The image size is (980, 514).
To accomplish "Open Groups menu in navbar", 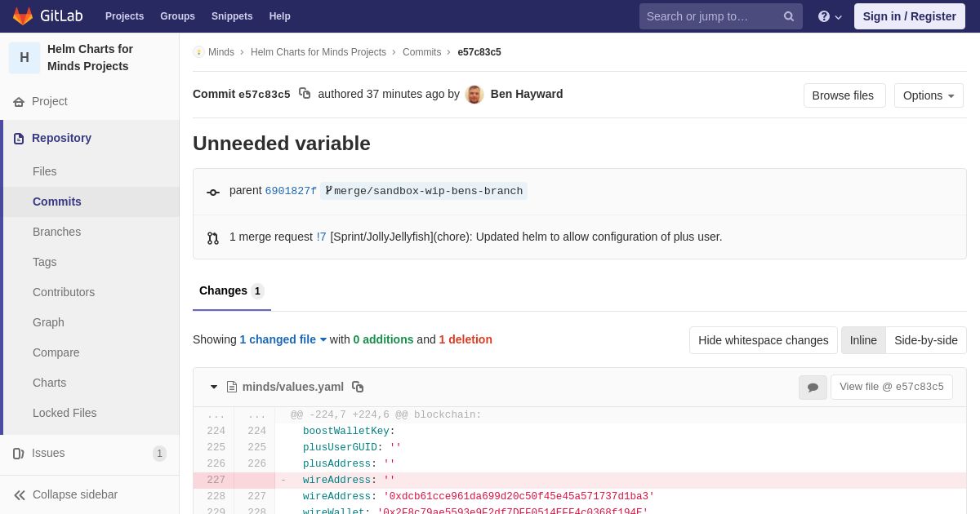I will click(177, 16).
